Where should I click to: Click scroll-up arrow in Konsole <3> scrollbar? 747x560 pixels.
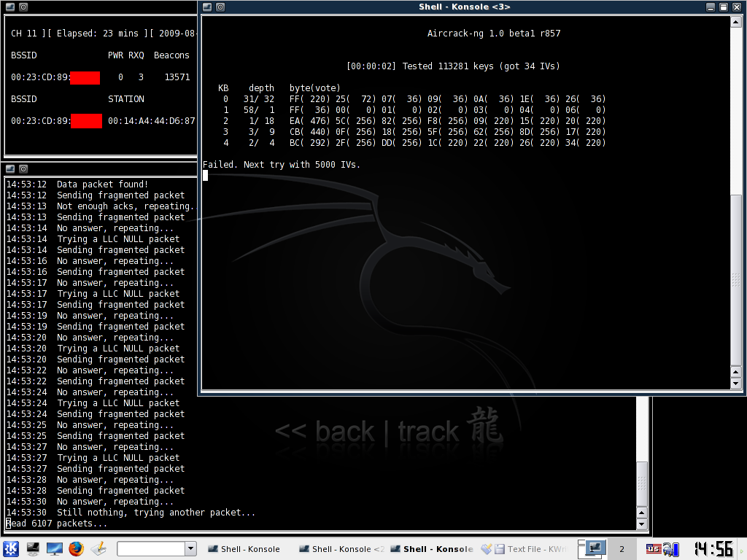click(736, 22)
